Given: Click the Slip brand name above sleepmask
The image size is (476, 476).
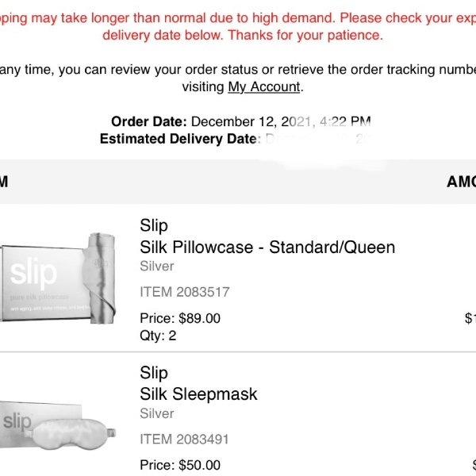Looking at the screenshot, I should coord(154,373).
